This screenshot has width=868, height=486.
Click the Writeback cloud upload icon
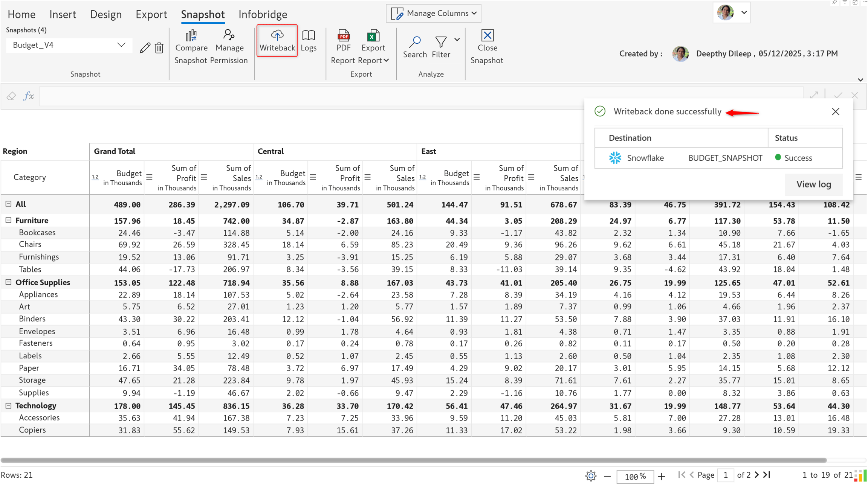tap(277, 35)
